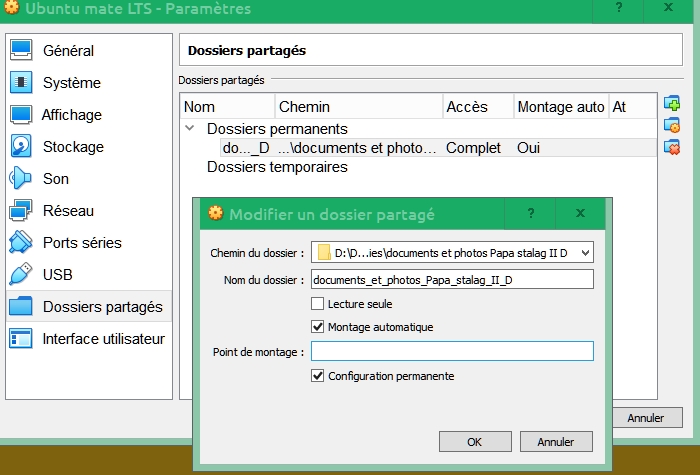Screen dimensions: 700x475
Task: Select the Stockage storage category
Action: coord(72,147)
